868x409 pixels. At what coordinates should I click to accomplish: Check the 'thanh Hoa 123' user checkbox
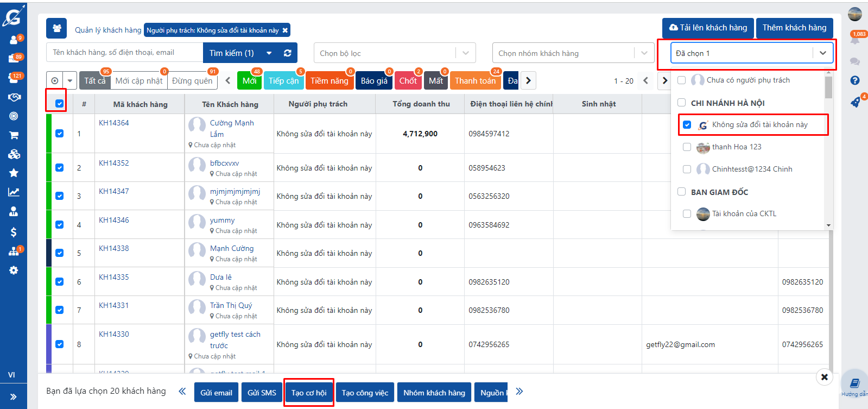point(687,147)
